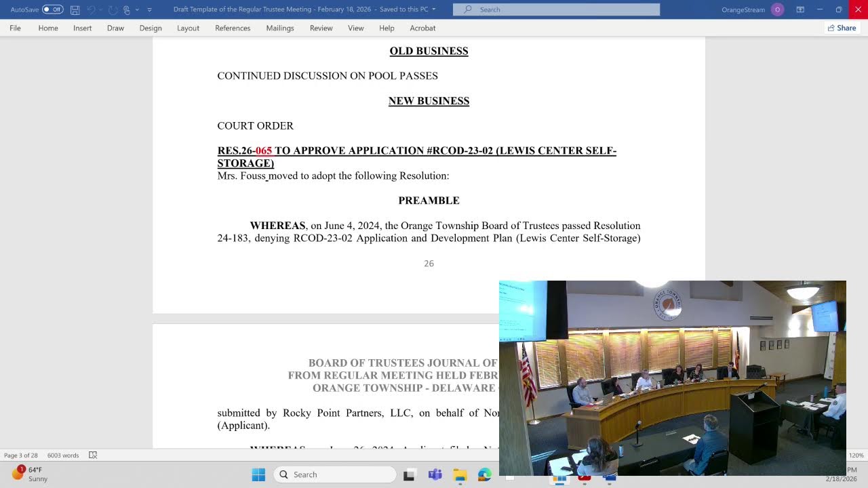The image size is (868, 488).
Task: Click the Save icon in title bar
Action: point(75,9)
